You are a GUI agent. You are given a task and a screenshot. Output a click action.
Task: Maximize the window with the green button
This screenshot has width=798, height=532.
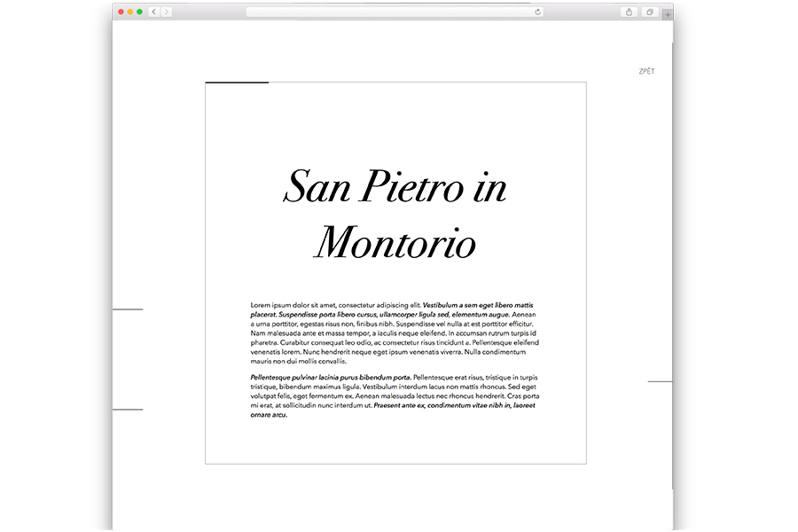[139, 12]
